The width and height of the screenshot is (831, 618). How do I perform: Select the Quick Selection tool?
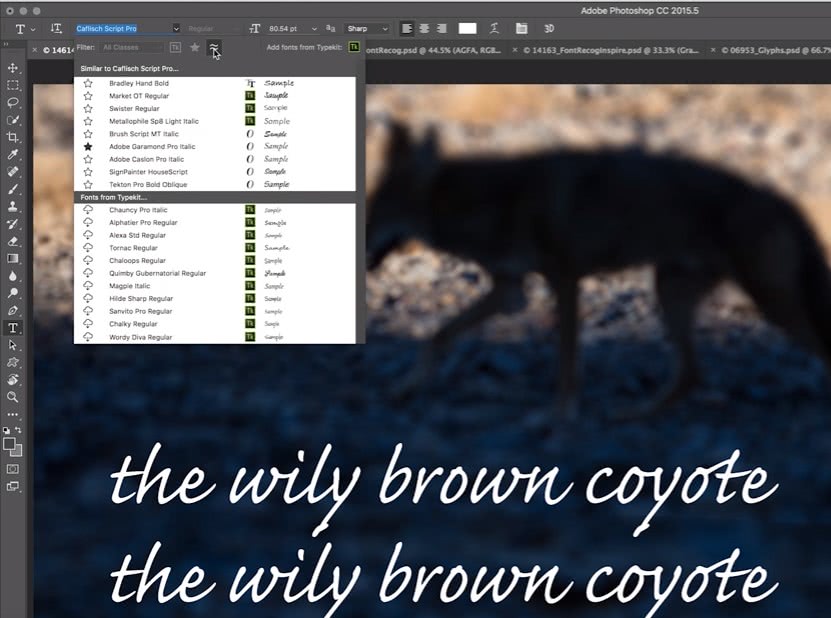click(13, 120)
